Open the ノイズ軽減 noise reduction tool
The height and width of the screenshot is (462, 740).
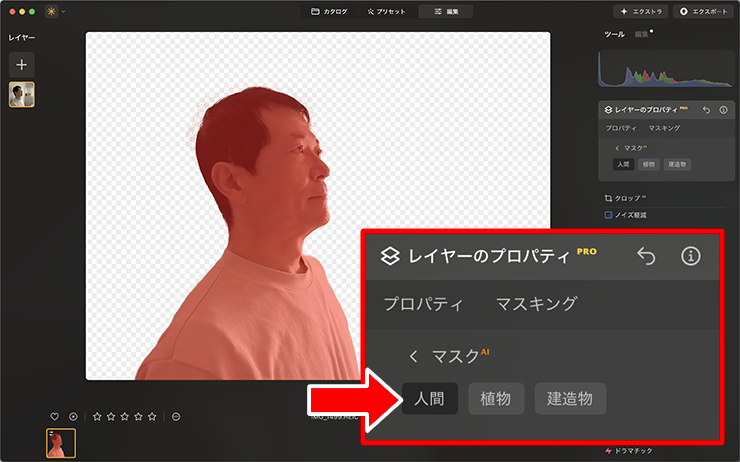pyautogui.click(x=626, y=215)
